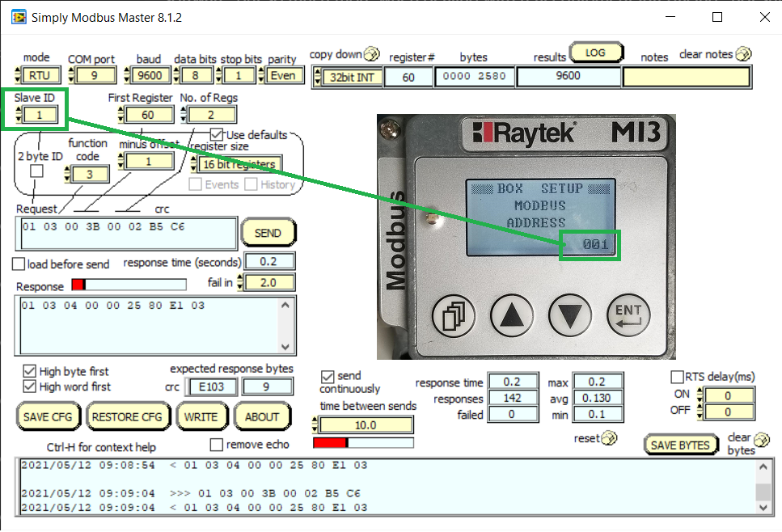The height and width of the screenshot is (532, 782).
Task: Click the yellow notes field
Action: click(x=687, y=78)
